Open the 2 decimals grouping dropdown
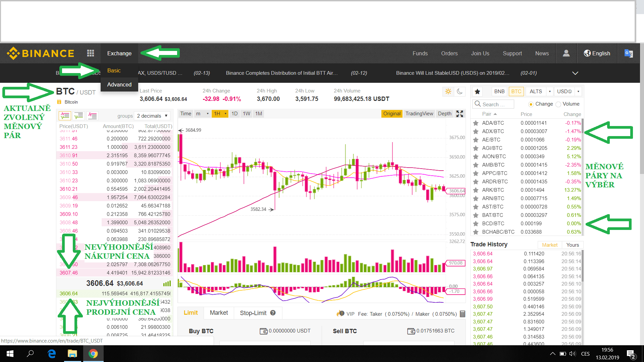 pos(152,116)
